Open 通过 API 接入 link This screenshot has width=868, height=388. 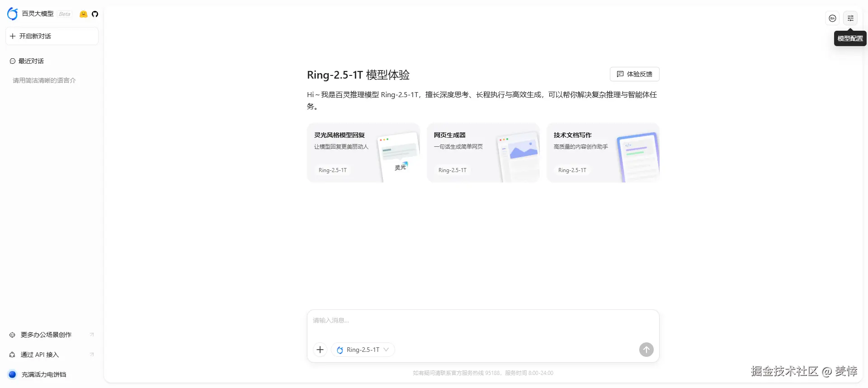pyautogui.click(x=52, y=355)
